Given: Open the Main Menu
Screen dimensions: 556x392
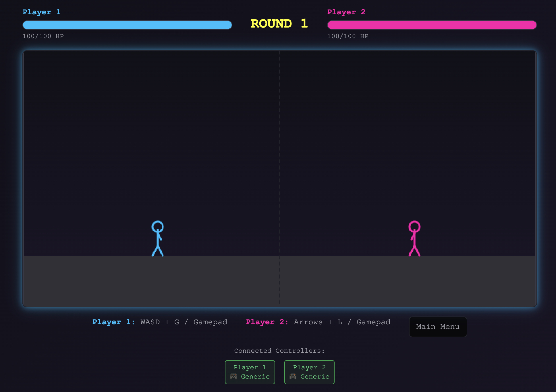Looking at the screenshot, I should 438,327.
